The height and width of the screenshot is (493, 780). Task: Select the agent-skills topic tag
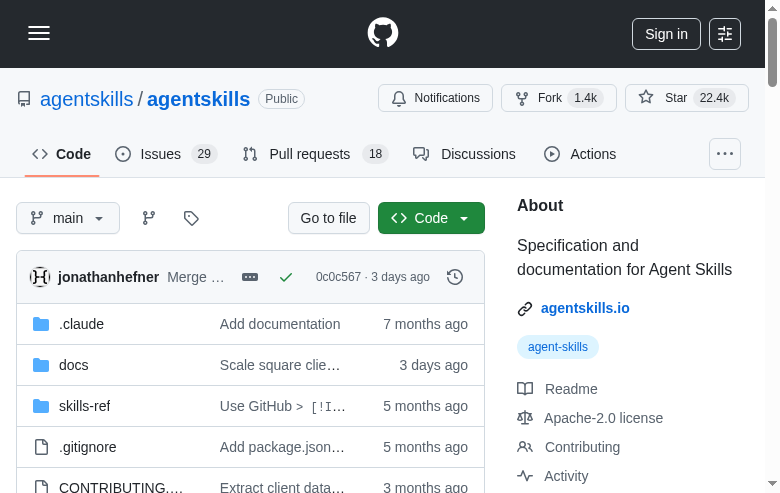pos(558,347)
